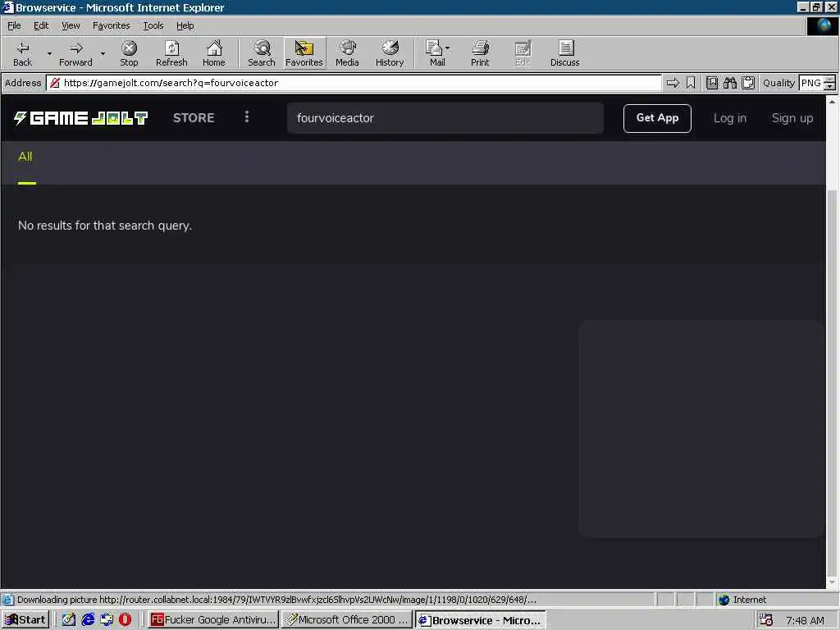
Task: Click the page scrollbar down arrow
Action: 832,582
